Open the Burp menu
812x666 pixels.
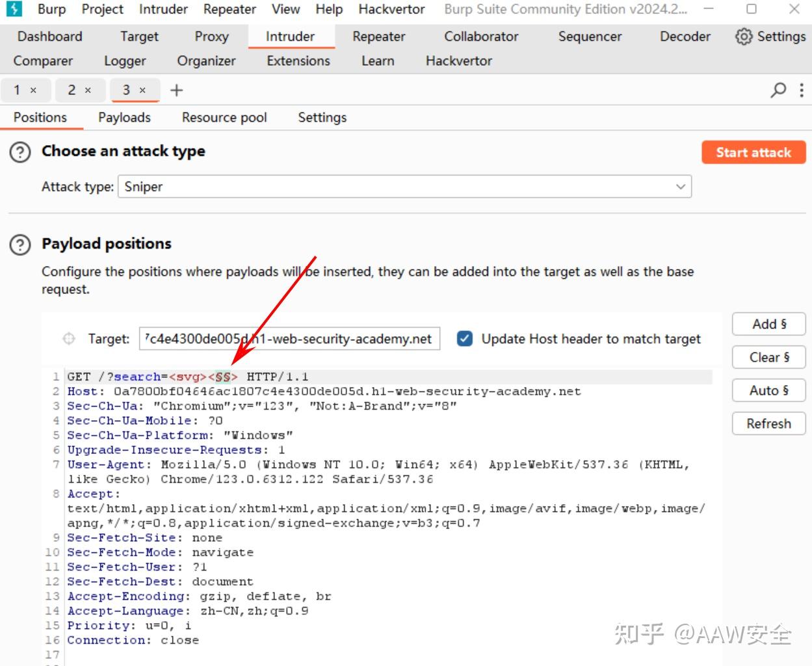click(x=51, y=9)
